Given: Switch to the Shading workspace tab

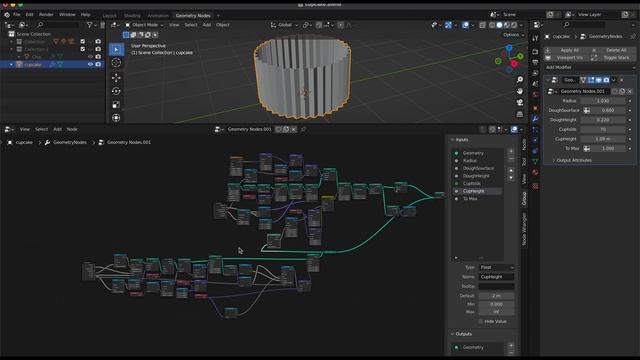Looking at the screenshot, I should [x=132, y=16].
